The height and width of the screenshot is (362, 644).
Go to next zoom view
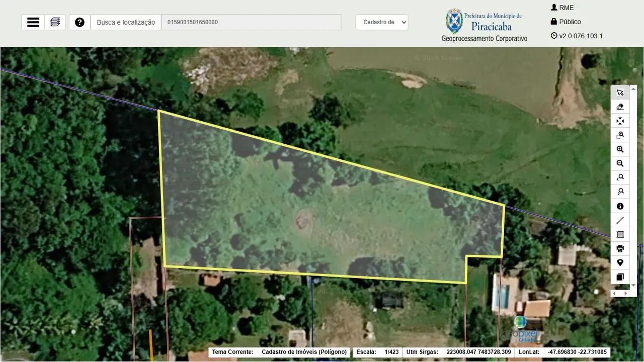(620, 192)
